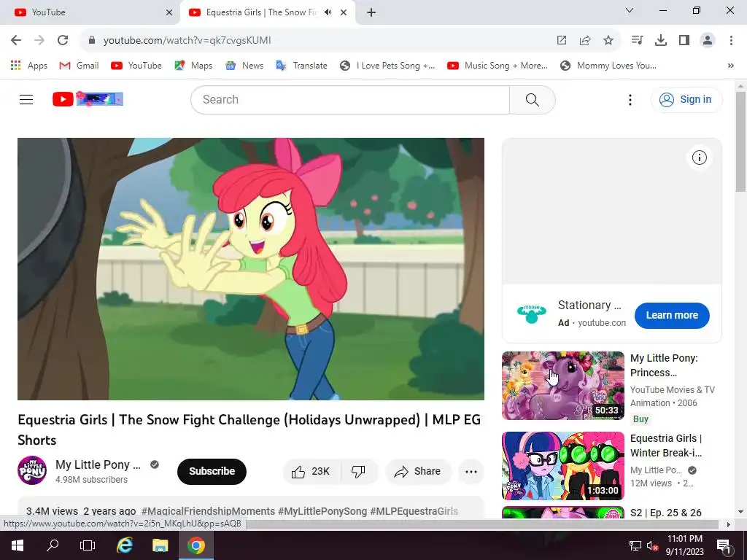
Task: Open Task View on taskbar
Action: [88, 545]
